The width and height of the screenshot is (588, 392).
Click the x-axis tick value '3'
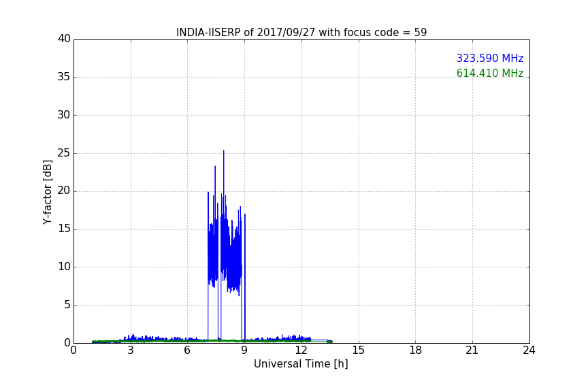pos(131,350)
